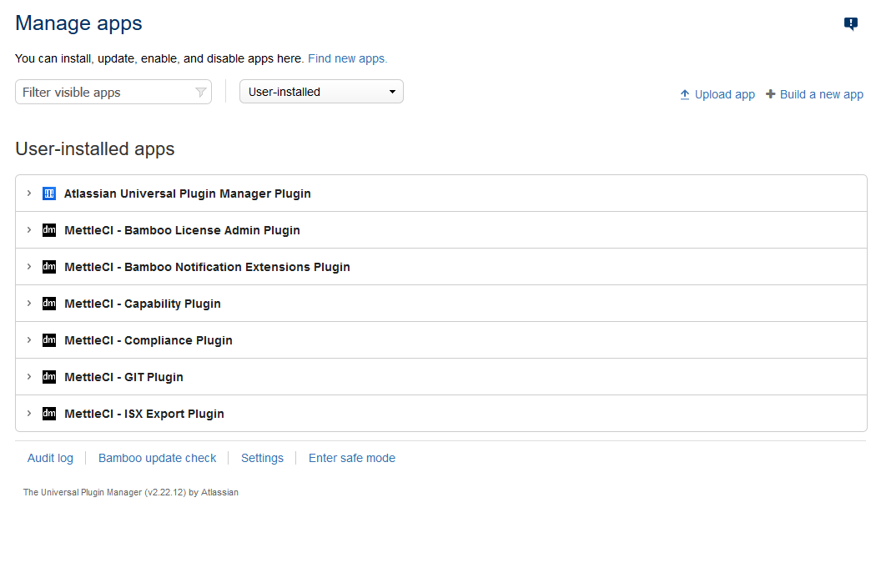Click the MettleCI Capability Plugin icon
881x588 pixels.
(x=49, y=304)
